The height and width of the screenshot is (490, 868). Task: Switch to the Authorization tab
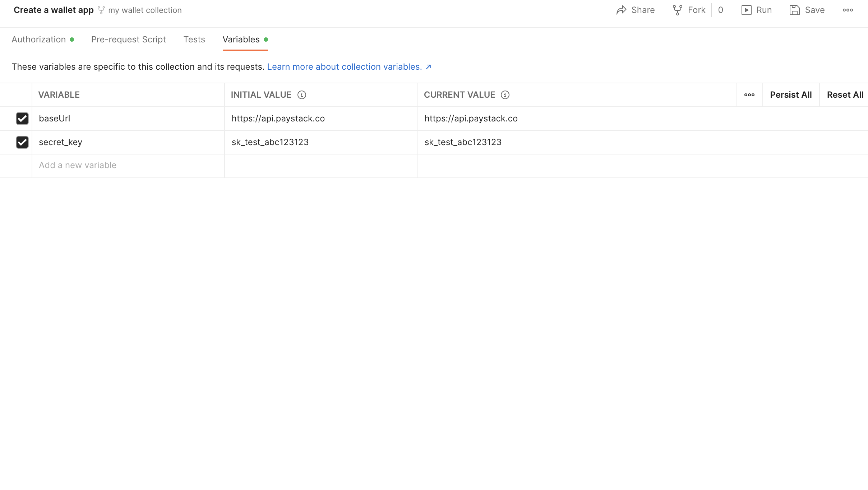[39, 40]
